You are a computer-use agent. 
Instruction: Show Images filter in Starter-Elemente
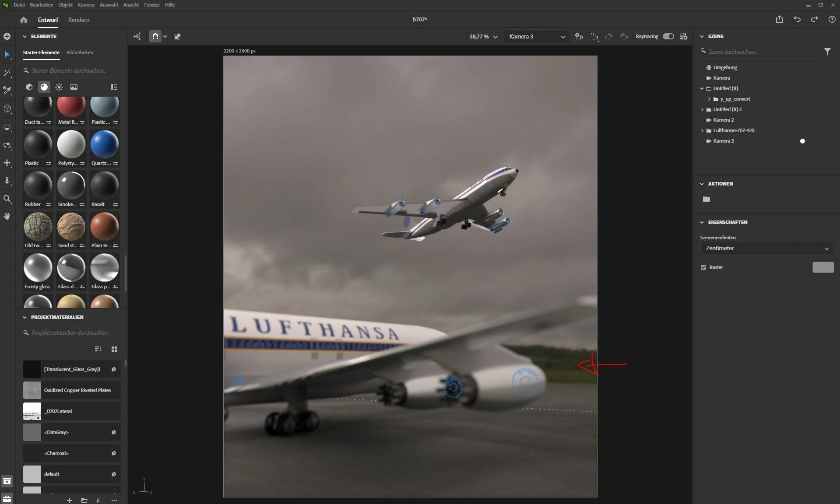pos(74,87)
